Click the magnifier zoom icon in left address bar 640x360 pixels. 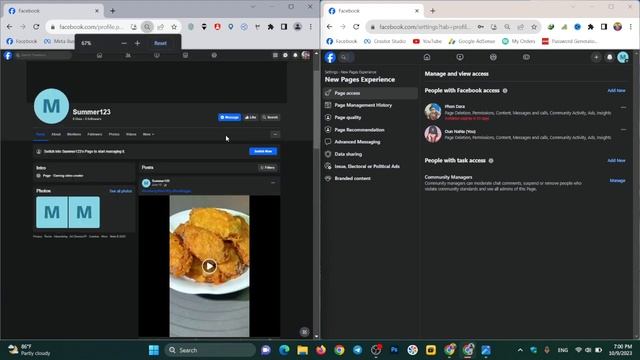147,27
